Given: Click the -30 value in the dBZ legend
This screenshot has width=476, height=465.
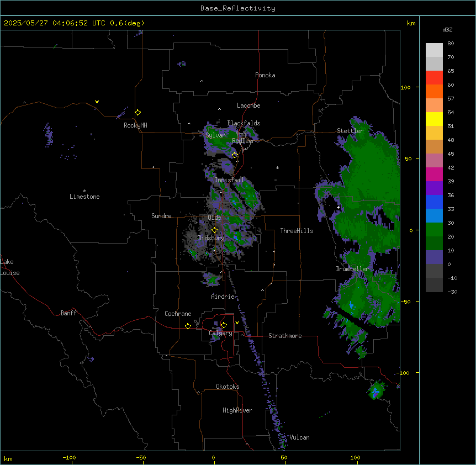Looking at the screenshot, I should (x=452, y=292).
